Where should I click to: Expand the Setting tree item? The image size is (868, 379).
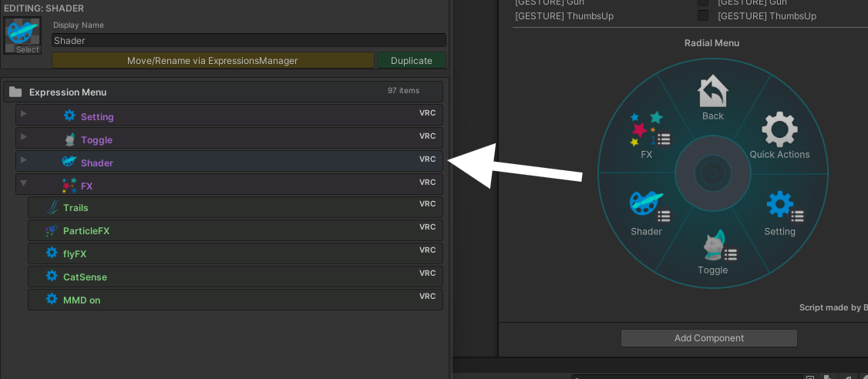point(23,113)
